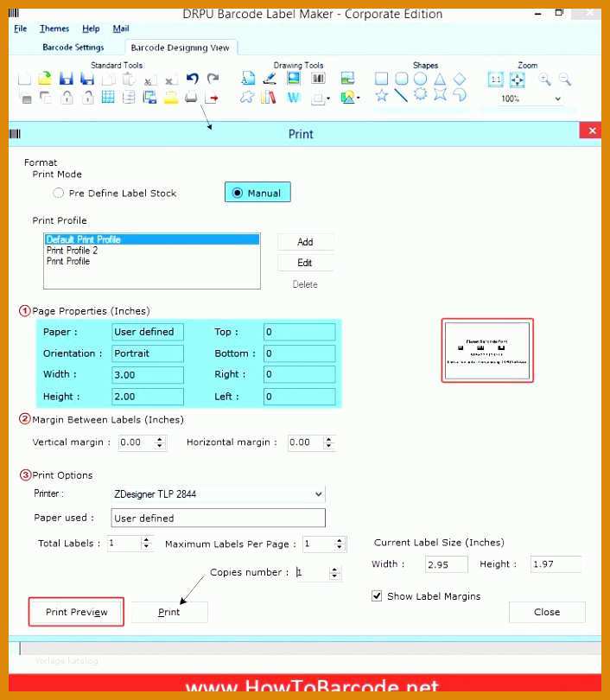Click the open padlock Unlock icon
This screenshot has width=610, height=700.
[x=88, y=97]
